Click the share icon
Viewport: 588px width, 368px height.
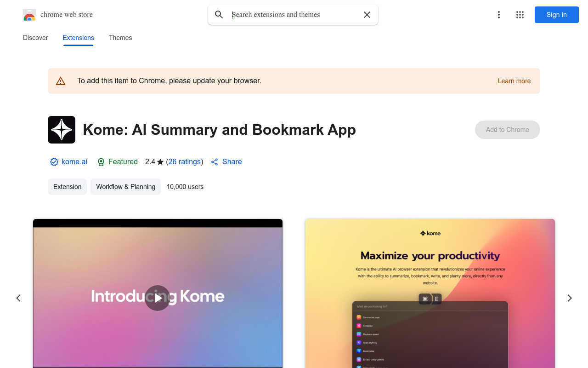[x=215, y=162]
